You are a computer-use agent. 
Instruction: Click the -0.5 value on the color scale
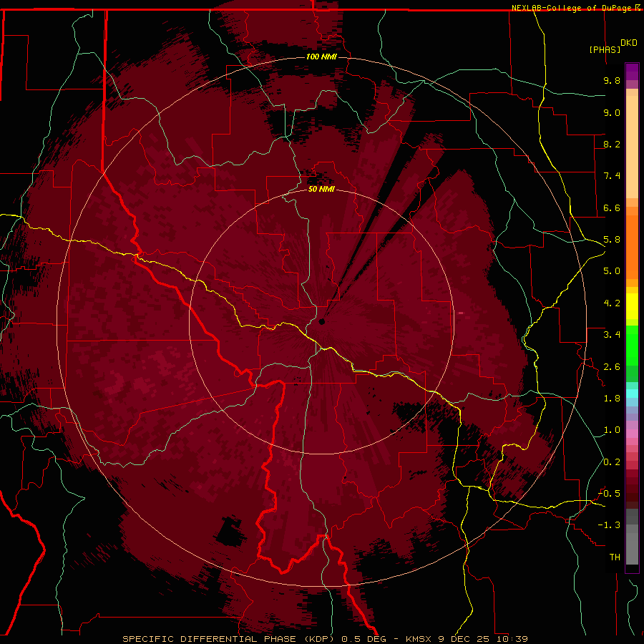[609, 494]
